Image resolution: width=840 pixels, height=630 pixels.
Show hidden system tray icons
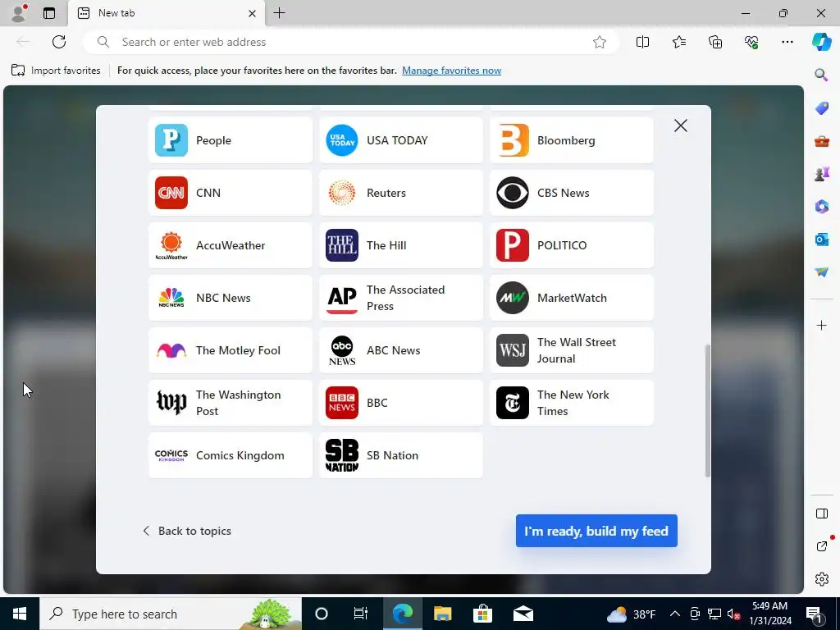[x=674, y=614]
